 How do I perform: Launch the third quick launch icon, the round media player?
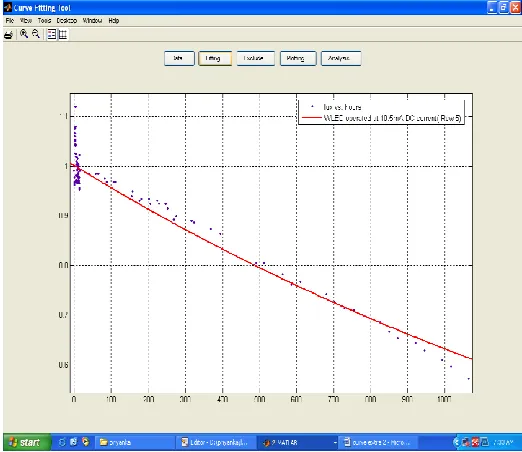click(86, 442)
